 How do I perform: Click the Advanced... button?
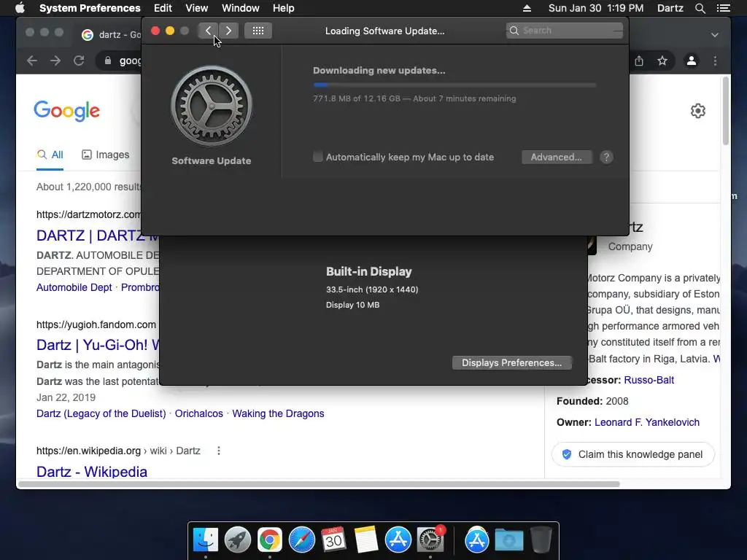(557, 157)
